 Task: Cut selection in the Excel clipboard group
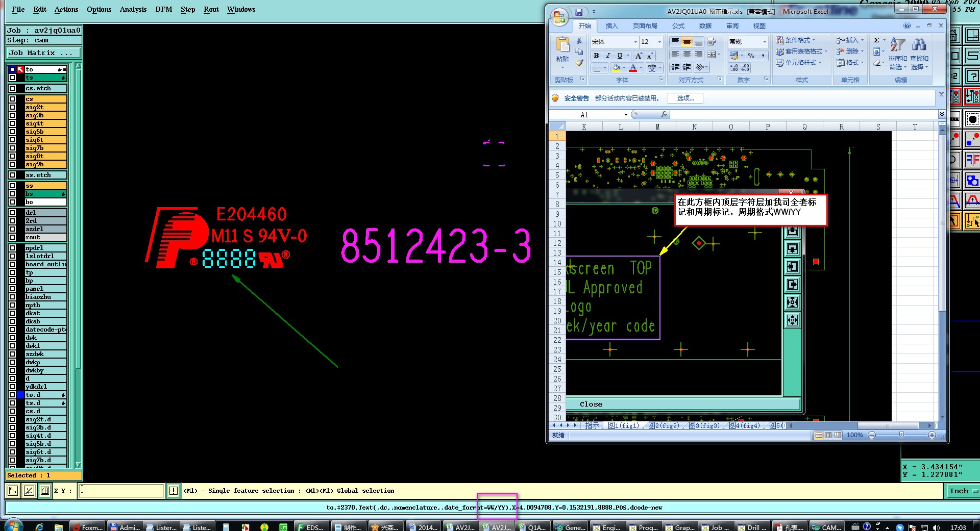[579, 41]
